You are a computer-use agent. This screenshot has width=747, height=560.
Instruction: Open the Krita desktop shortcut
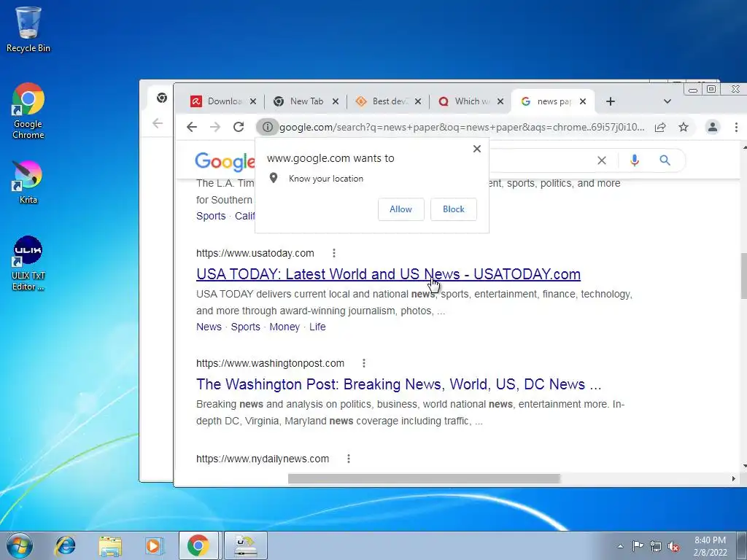tap(28, 182)
